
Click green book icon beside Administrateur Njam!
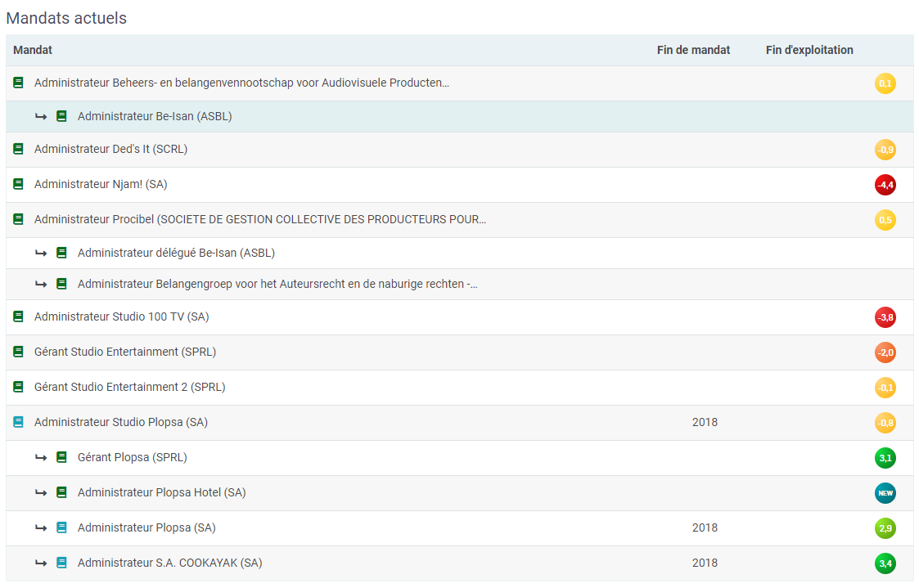coord(19,185)
